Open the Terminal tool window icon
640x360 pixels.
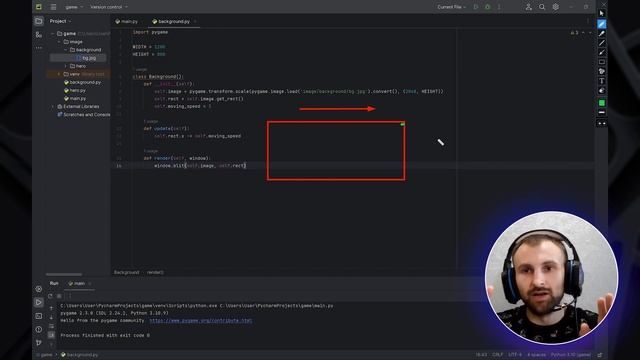click(x=39, y=316)
